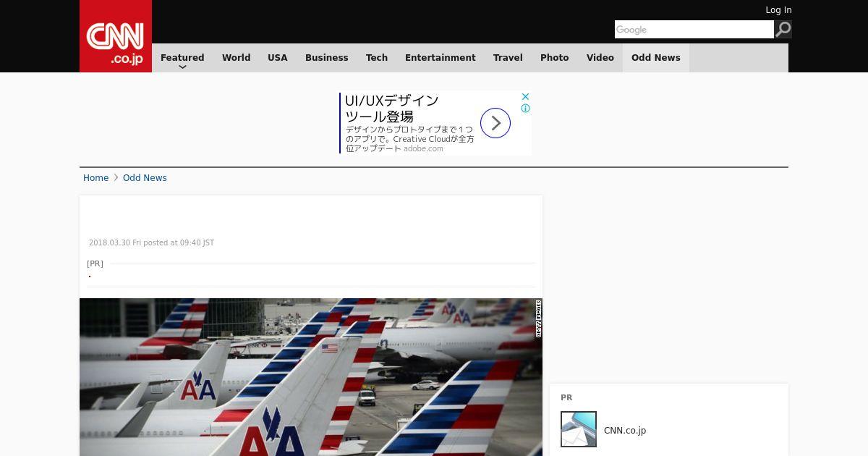Click the adobe.com ad link
Image resolution: width=868 pixels, height=456 pixels.
click(423, 149)
